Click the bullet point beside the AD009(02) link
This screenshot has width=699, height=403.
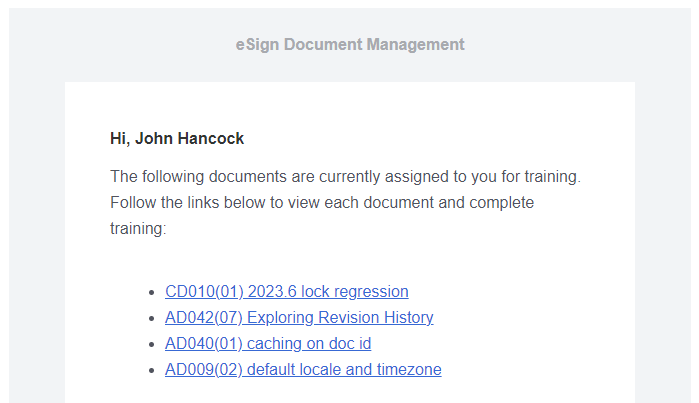coord(152,371)
